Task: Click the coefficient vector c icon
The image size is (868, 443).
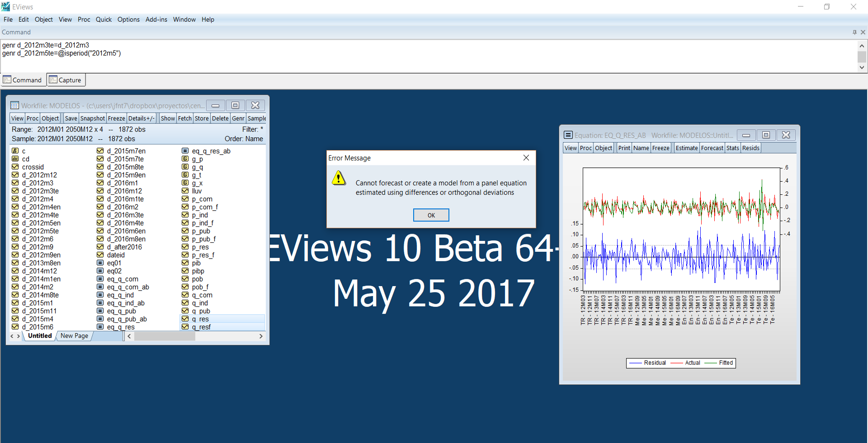Action: tap(15, 151)
